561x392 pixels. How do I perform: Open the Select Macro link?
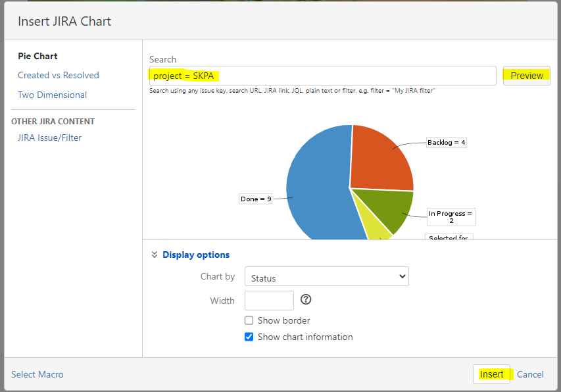[x=37, y=374]
